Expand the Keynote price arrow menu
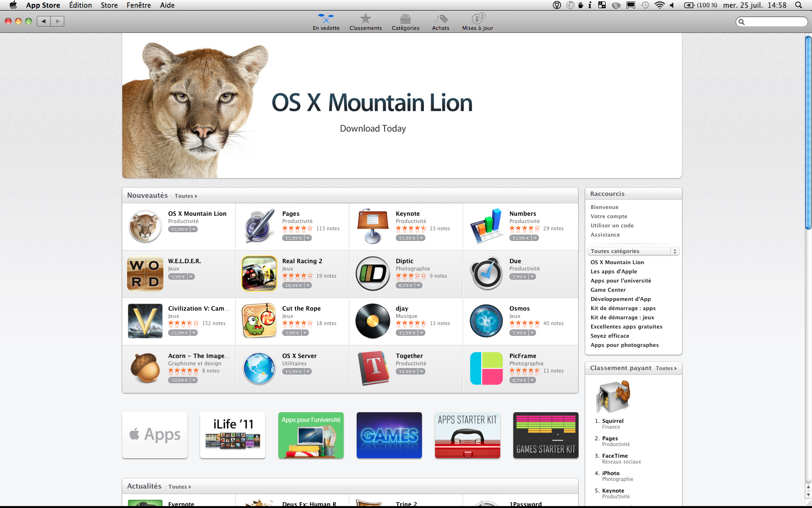 [421, 238]
